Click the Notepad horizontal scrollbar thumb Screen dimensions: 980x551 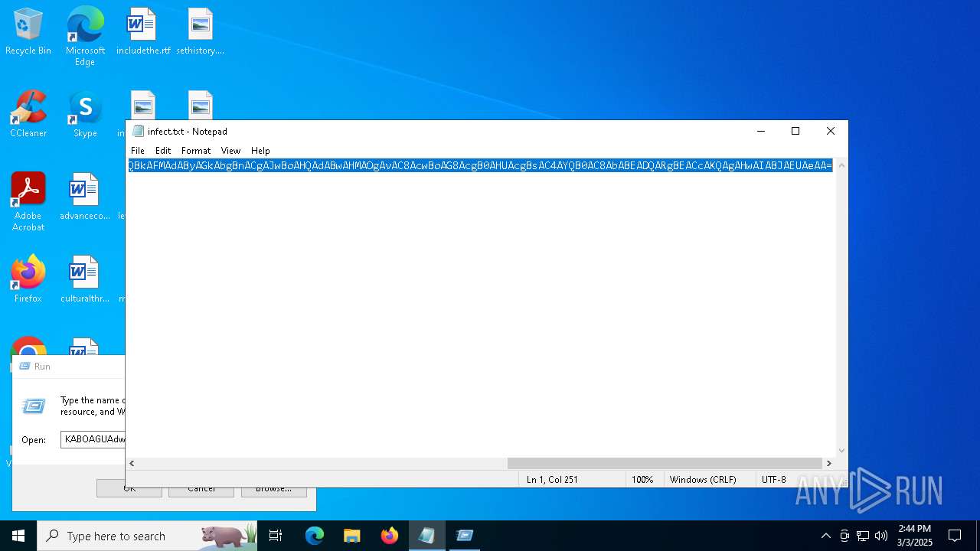click(665, 463)
